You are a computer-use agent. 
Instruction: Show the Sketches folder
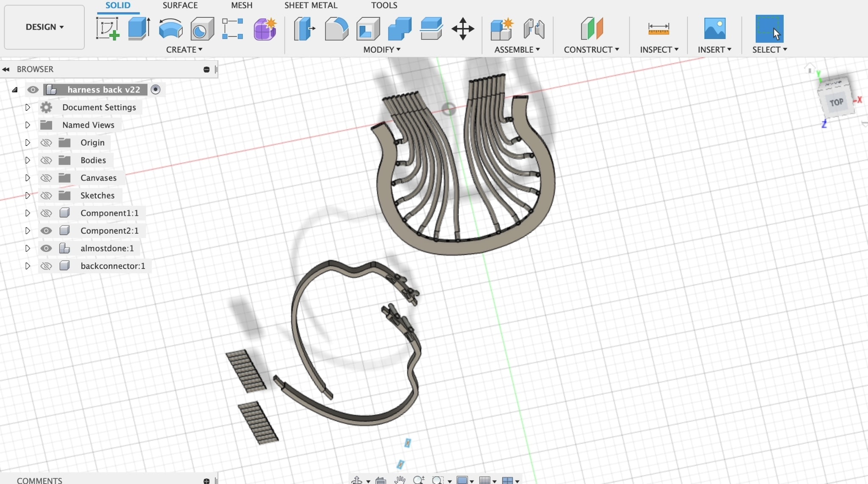[x=46, y=196]
